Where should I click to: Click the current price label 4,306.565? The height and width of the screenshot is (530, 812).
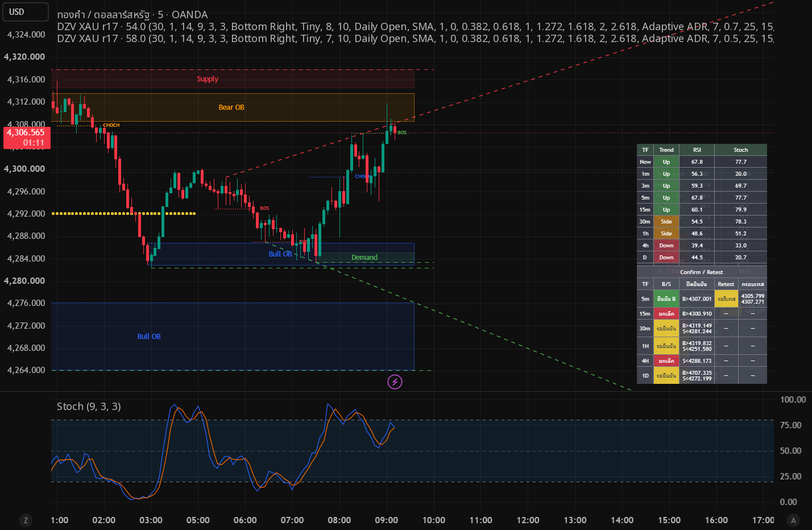27,138
